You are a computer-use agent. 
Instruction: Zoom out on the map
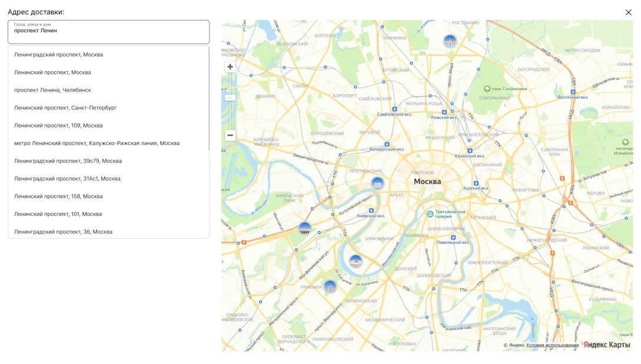pyautogui.click(x=230, y=135)
